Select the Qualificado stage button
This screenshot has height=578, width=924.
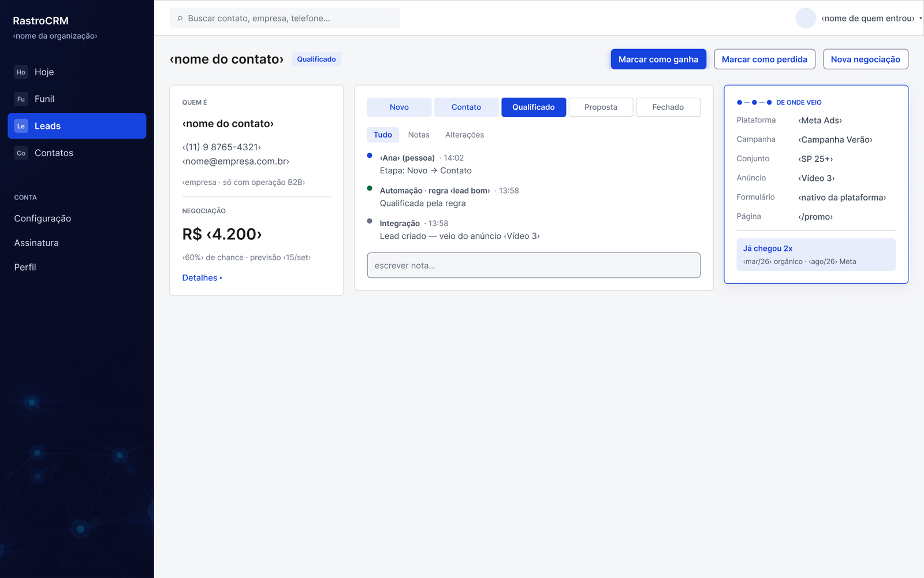pos(534,107)
